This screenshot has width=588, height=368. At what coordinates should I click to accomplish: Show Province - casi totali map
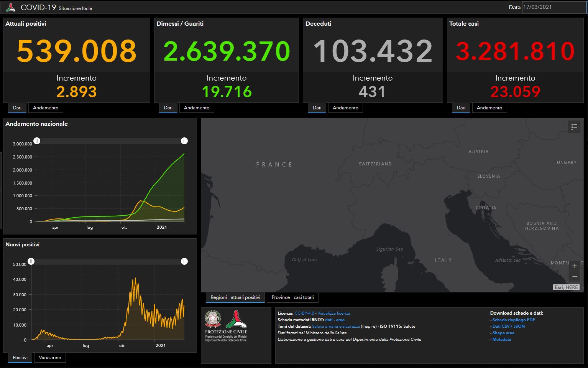(x=293, y=297)
